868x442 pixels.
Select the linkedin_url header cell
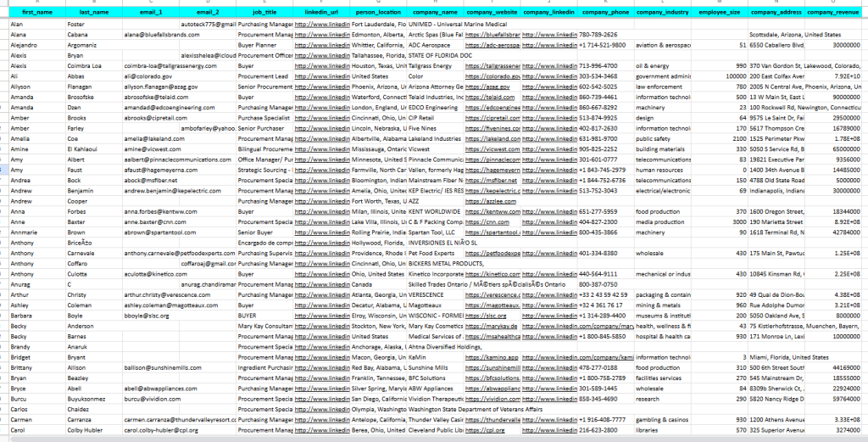click(x=321, y=12)
